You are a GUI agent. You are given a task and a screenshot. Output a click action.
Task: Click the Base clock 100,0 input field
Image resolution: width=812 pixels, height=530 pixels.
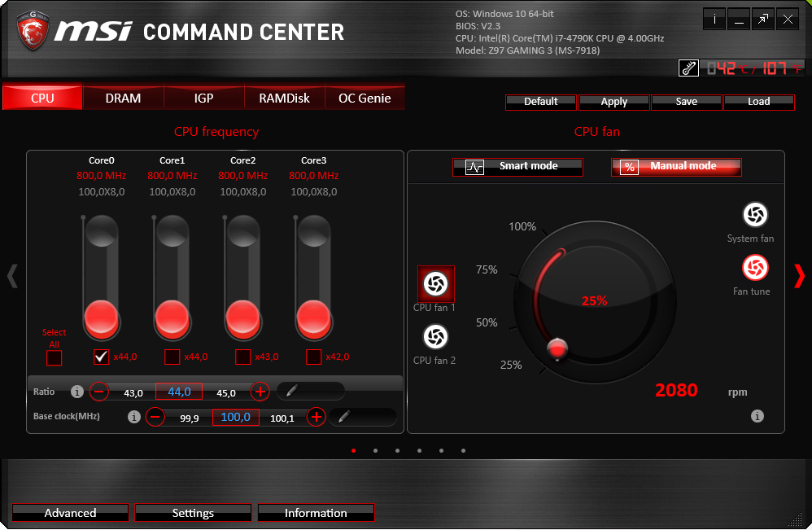click(236, 417)
